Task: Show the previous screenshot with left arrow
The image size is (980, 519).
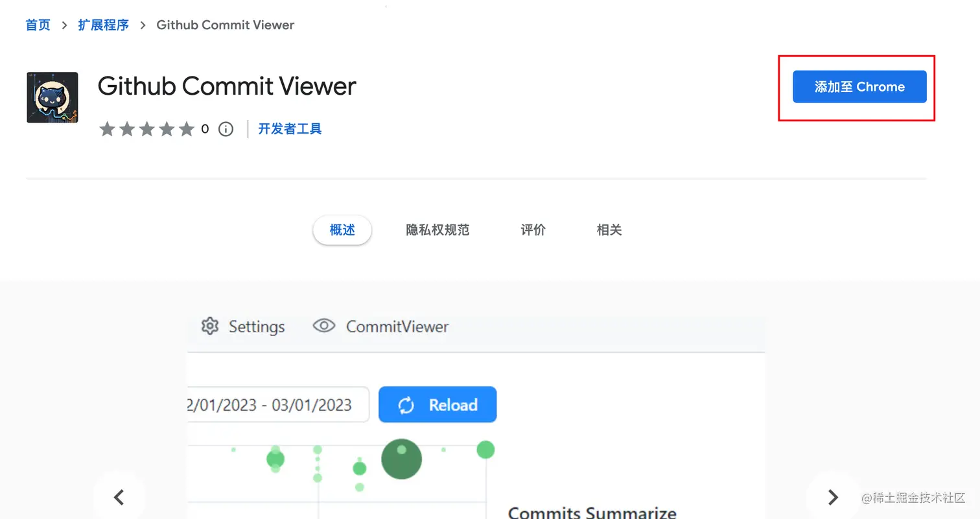Action: tap(119, 498)
